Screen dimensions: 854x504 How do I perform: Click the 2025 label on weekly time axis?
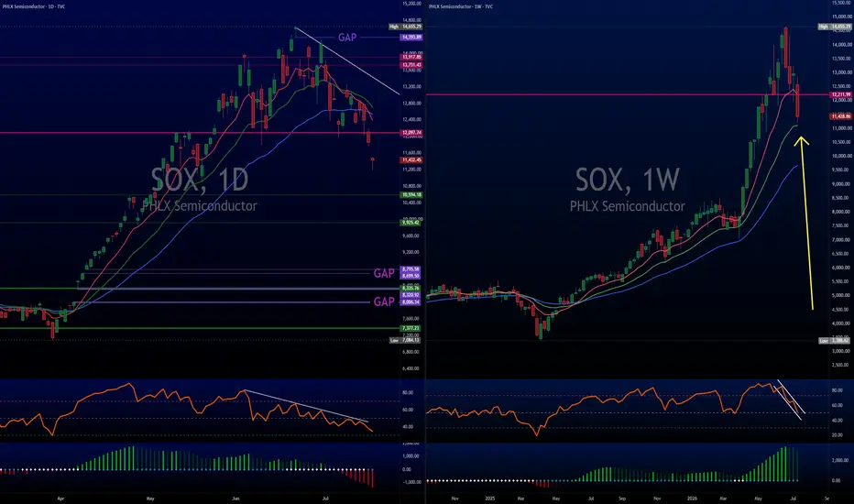pyautogui.click(x=489, y=498)
